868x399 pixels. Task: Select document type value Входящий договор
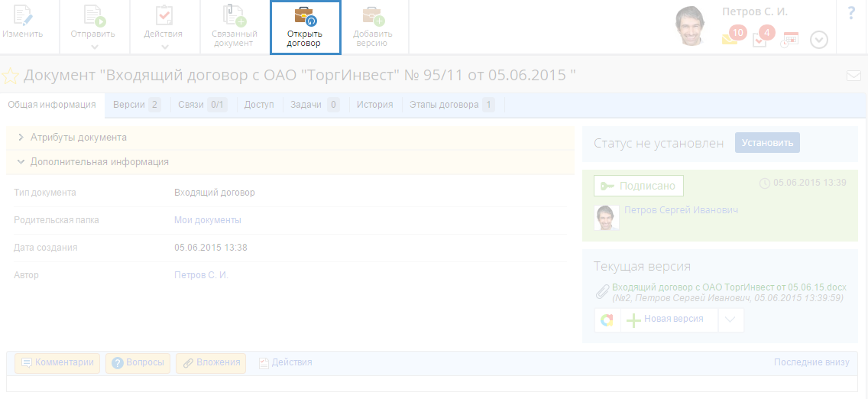(x=215, y=193)
